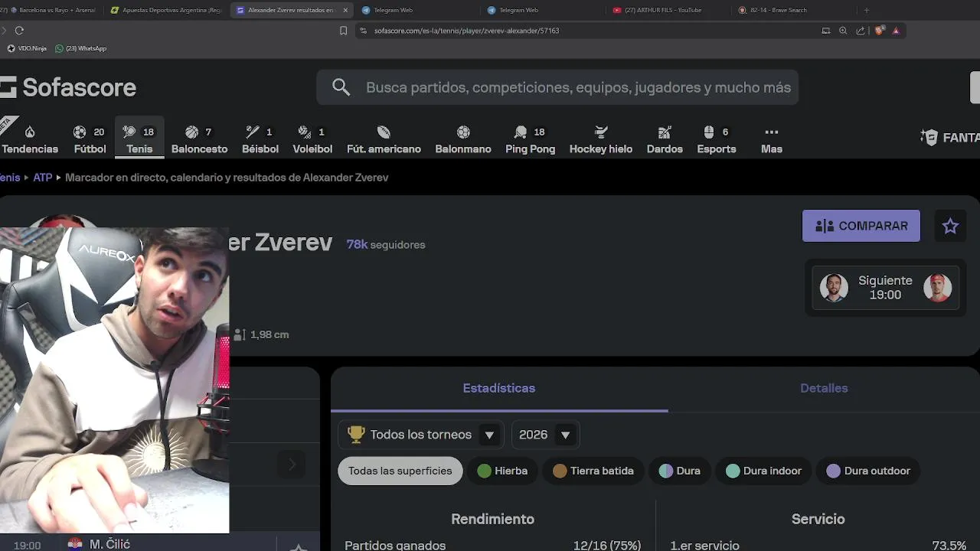
Task: Click the trophy icon in tournaments selector
Action: point(356,434)
